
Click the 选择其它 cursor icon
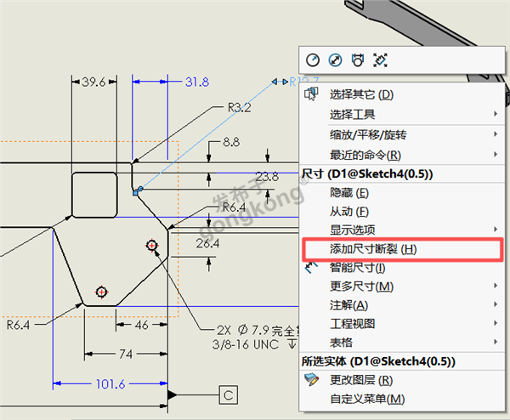[x=312, y=94]
